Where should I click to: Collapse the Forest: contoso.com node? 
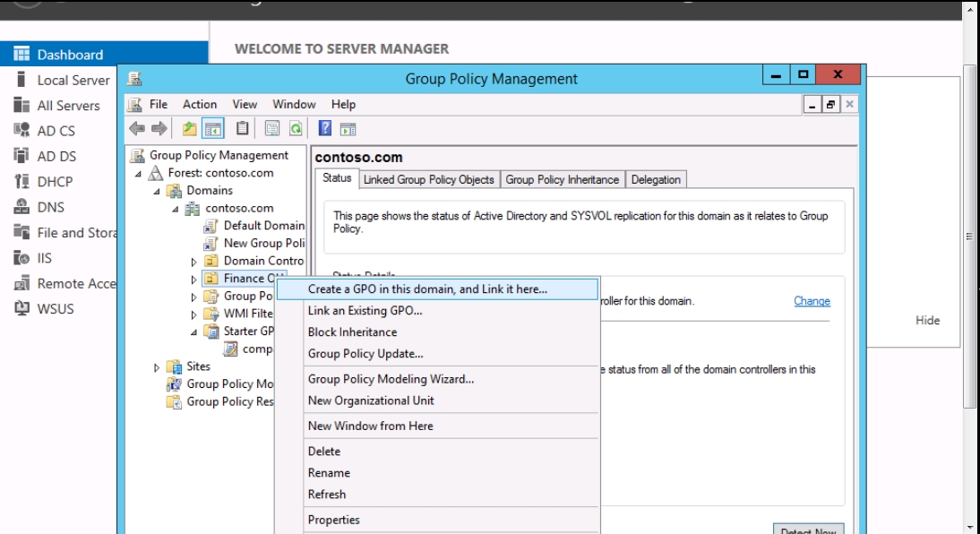coord(138,174)
